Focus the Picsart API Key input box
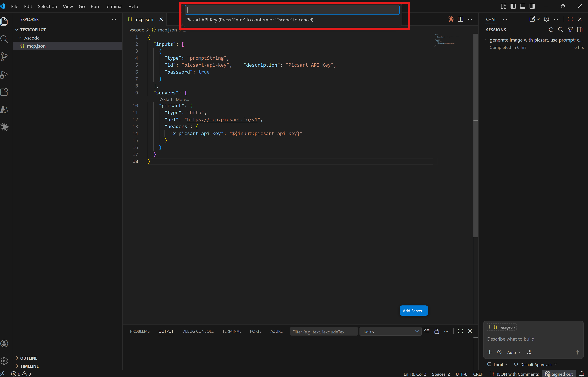588x377 pixels. click(x=292, y=10)
